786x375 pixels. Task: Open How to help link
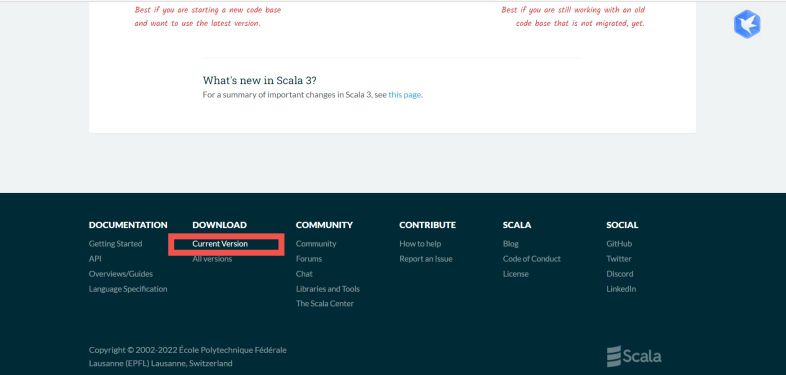click(420, 244)
